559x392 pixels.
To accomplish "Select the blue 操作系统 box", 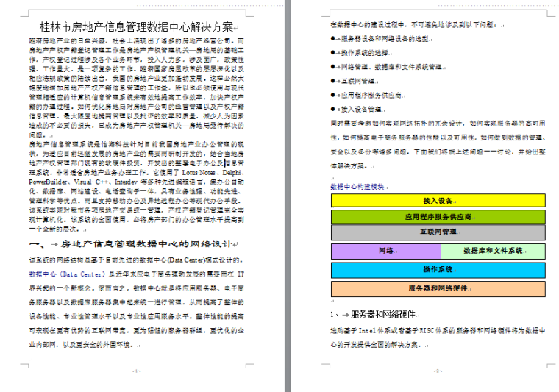I will (438, 270).
